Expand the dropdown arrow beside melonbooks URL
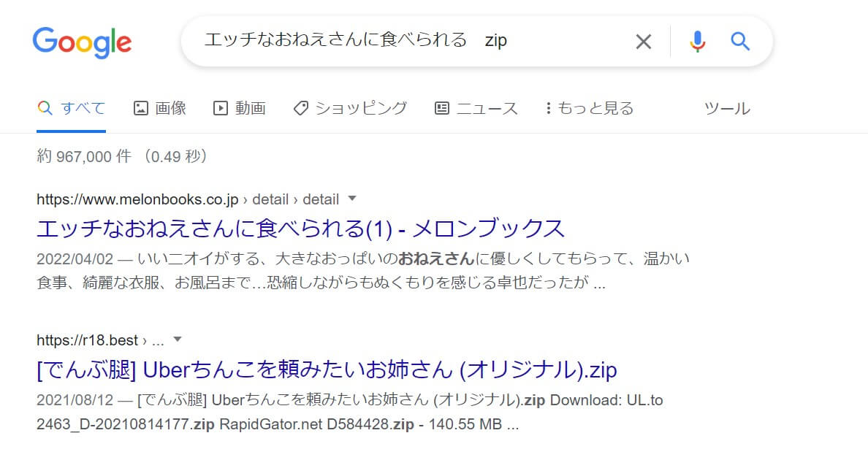This screenshot has height=460, width=868. [x=352, y=198]
